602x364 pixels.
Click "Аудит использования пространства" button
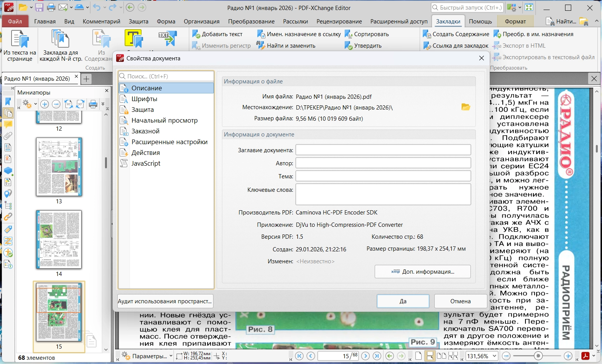[165, 301]
